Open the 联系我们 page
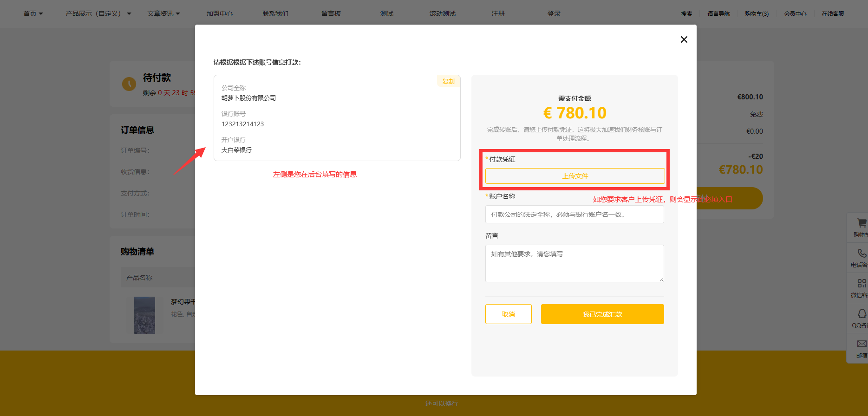Image resolution: width=868 pixels, height=416 pixels. tap(275, 13)
